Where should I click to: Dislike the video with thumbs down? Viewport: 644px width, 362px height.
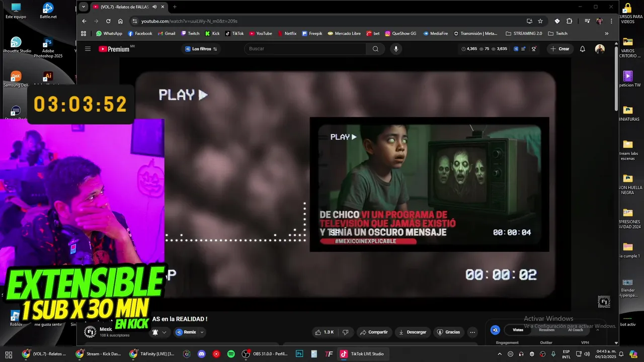345,332
